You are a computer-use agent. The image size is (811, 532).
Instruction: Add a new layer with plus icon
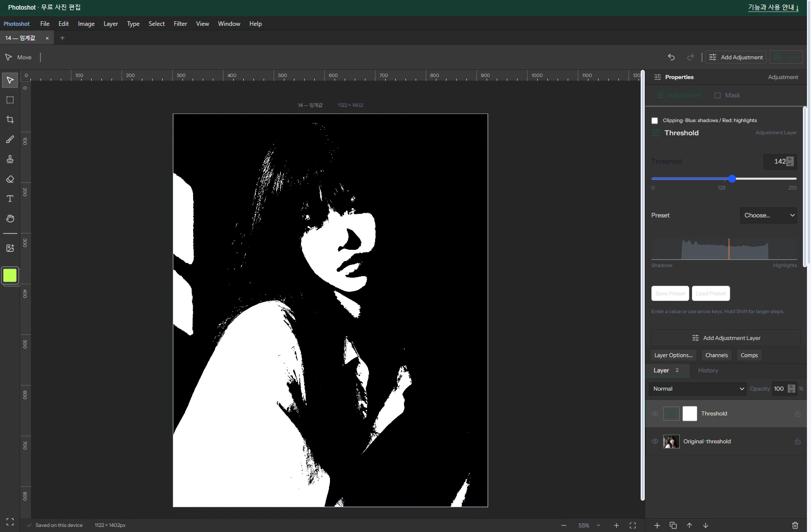657,525
